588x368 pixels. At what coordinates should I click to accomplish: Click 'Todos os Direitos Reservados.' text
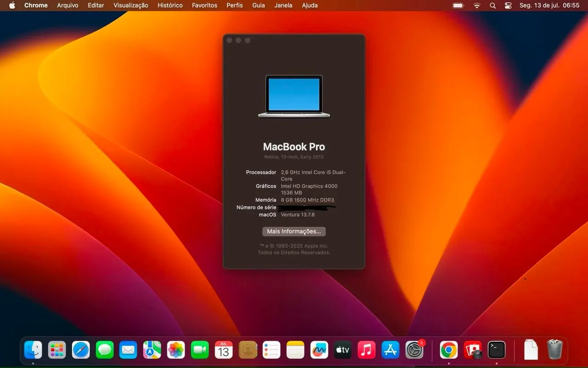(x=294, y=253)
